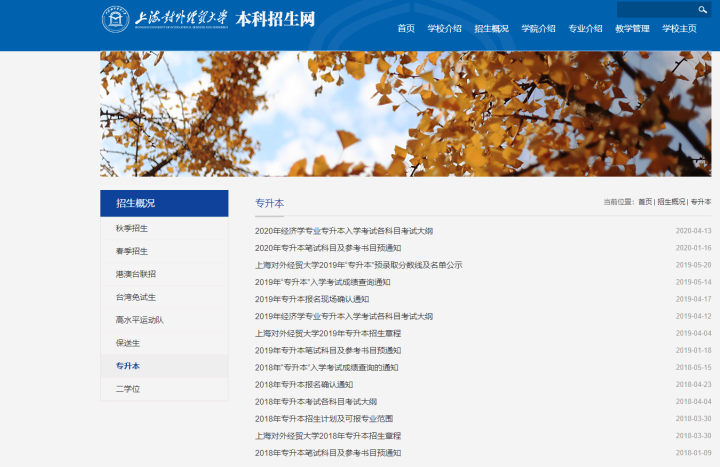Open 上海对外经贸大学2018年专升本招生章程
Screen dimensions: 720x467
(x=328, y=436)
